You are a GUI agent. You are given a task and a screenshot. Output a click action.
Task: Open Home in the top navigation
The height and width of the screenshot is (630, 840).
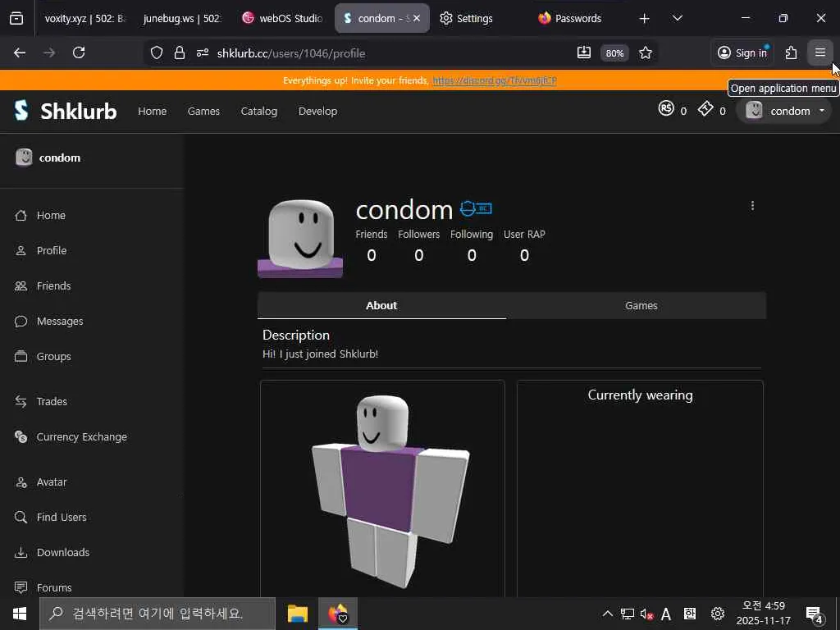tap(152, 111)
